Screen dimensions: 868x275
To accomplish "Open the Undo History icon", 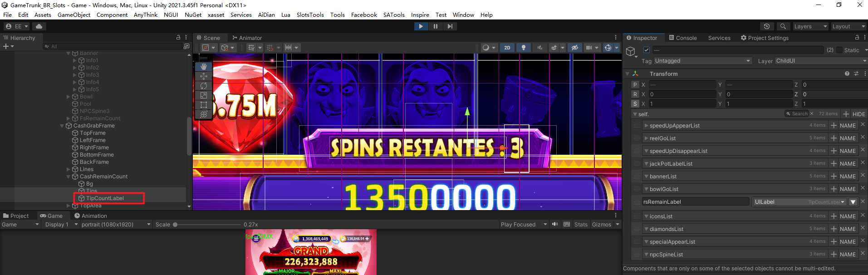I will (x=767, y=26).
